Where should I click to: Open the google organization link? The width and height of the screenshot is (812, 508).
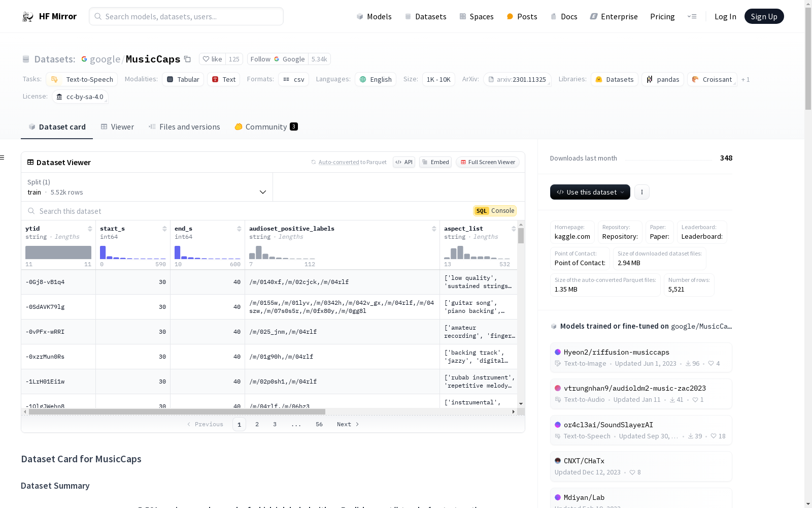105,59
